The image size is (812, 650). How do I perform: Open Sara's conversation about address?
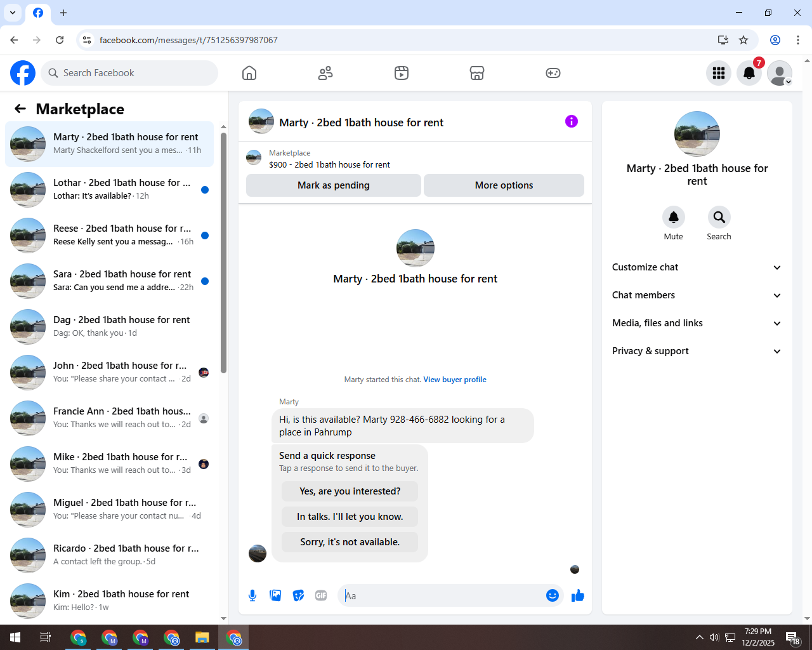coord(110,281)
